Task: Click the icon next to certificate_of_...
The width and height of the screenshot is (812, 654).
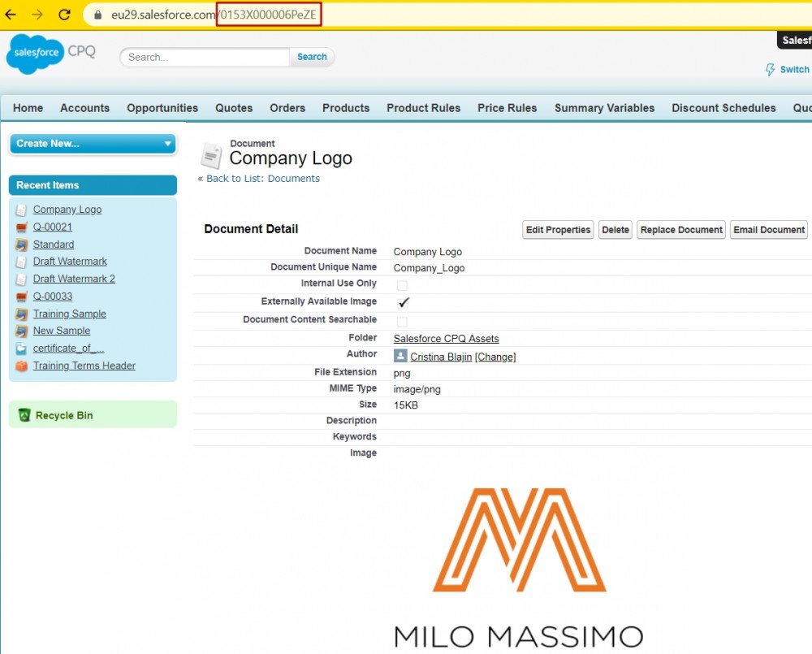Action: (x=21, y=349)
